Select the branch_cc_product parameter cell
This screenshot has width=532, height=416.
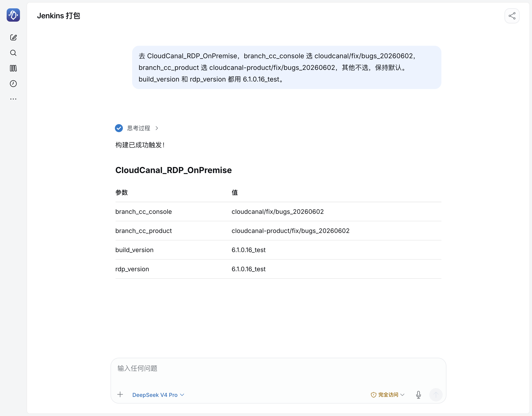(x=143, y=231)
